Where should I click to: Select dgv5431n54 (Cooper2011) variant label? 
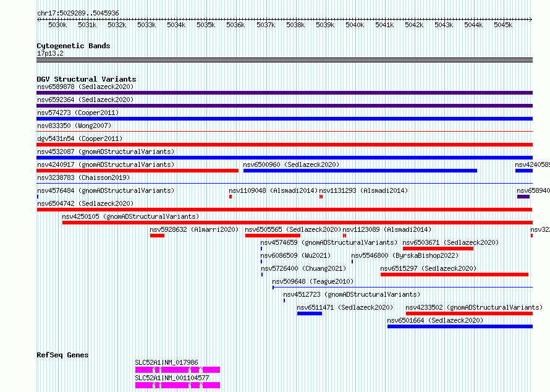pyautogui.click(x=80, y=138)
